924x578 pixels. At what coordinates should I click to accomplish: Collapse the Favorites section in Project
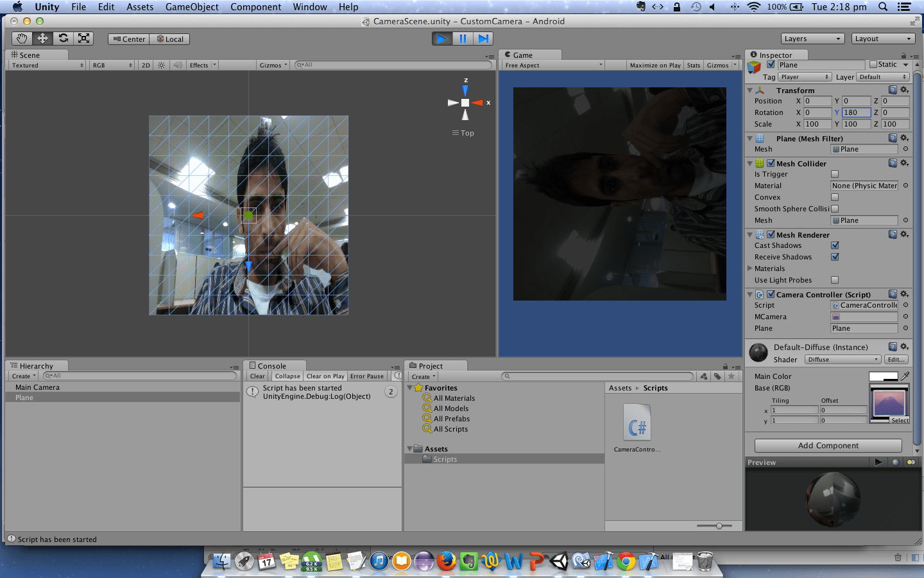coord(411,388)
